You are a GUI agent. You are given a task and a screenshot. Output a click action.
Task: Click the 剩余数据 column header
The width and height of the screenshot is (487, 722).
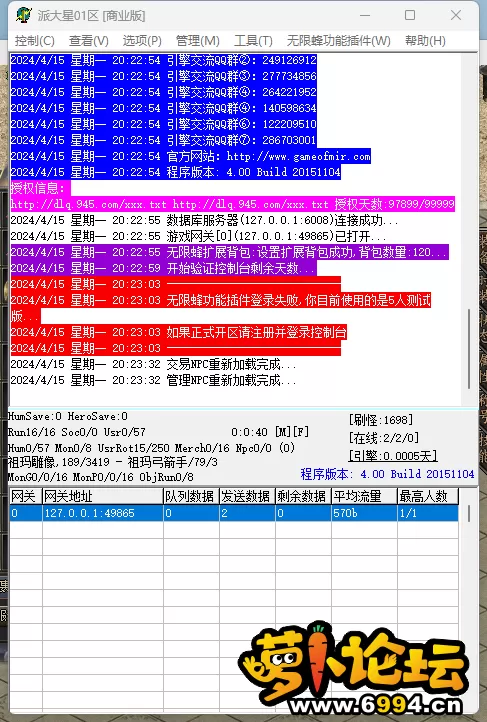click(303, 496)
